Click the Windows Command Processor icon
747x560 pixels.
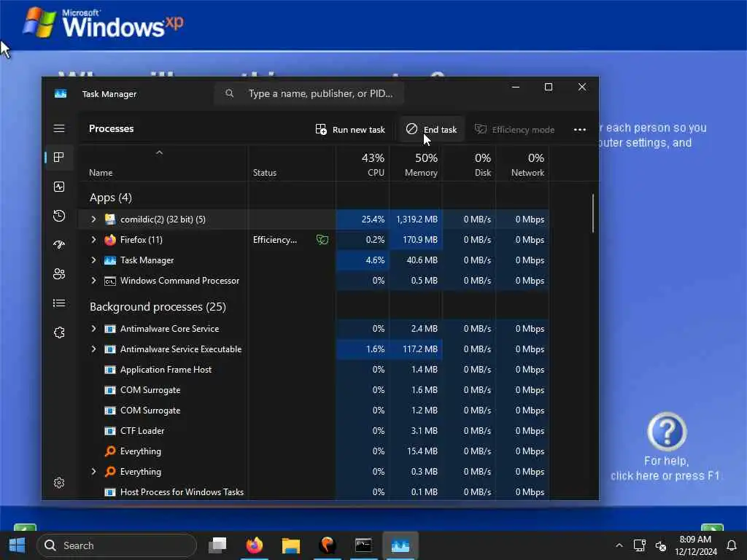[110, 281]
